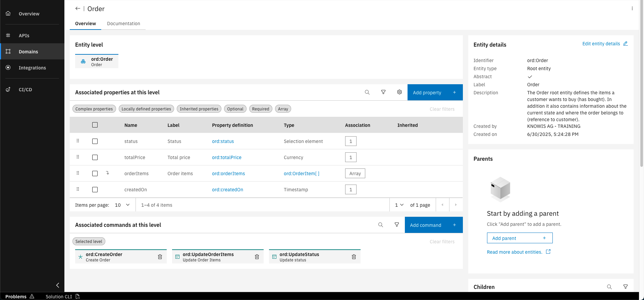This screenshot has width=644, height=300.
Task: Delete the ord:CreateOrder command
Action: point(160,257)
